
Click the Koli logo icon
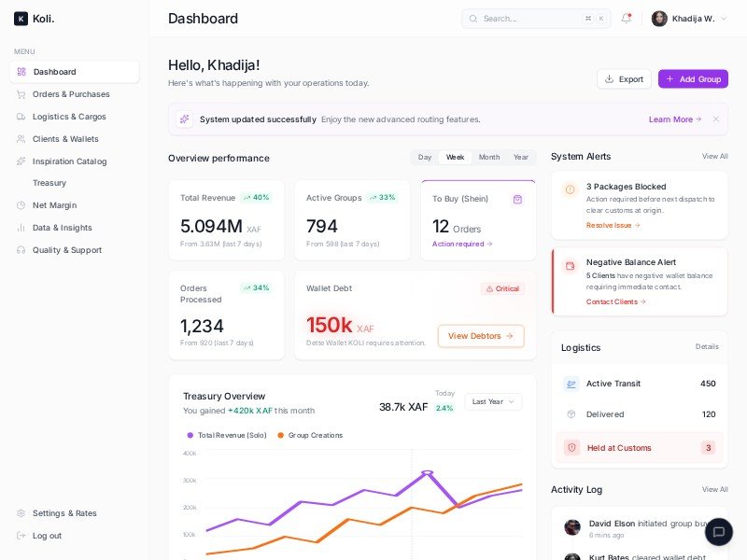pos(21,19)
